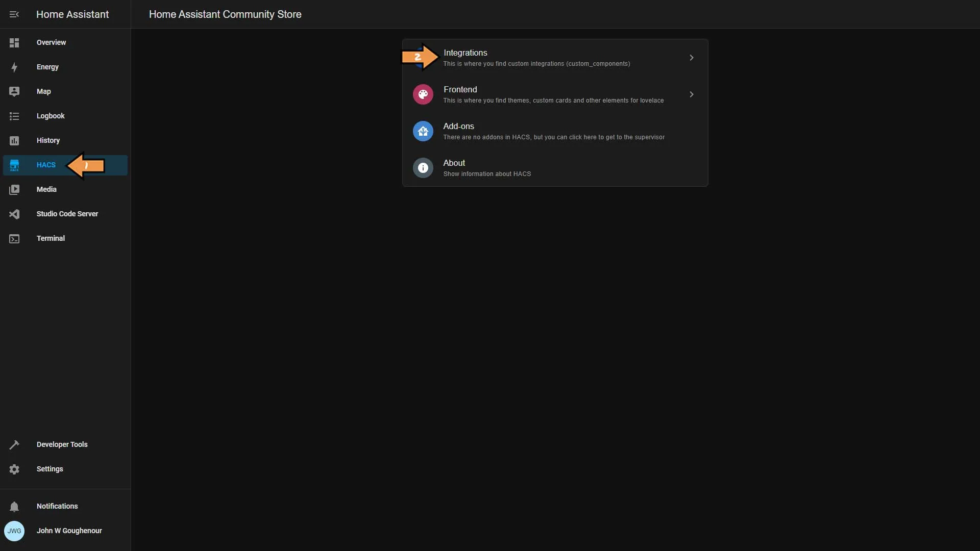980x551 pixels.
Task: Expand Frontend chevron arrow
Action: [692, 94]
